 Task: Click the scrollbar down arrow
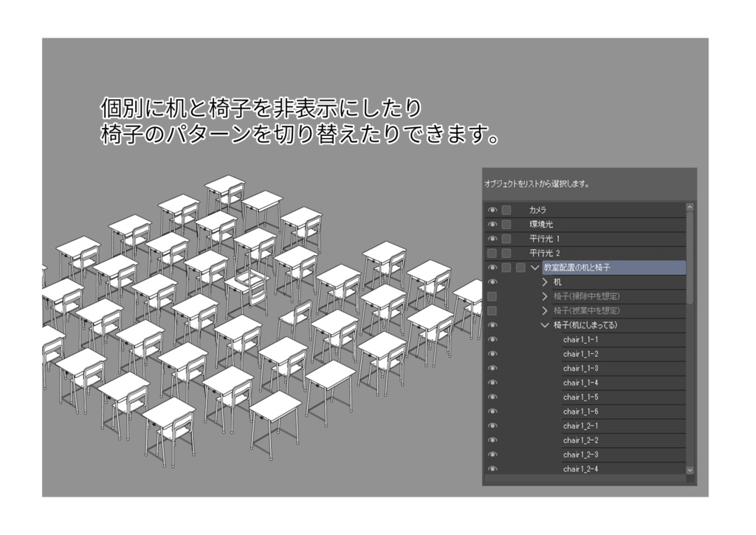coord(688,470)
